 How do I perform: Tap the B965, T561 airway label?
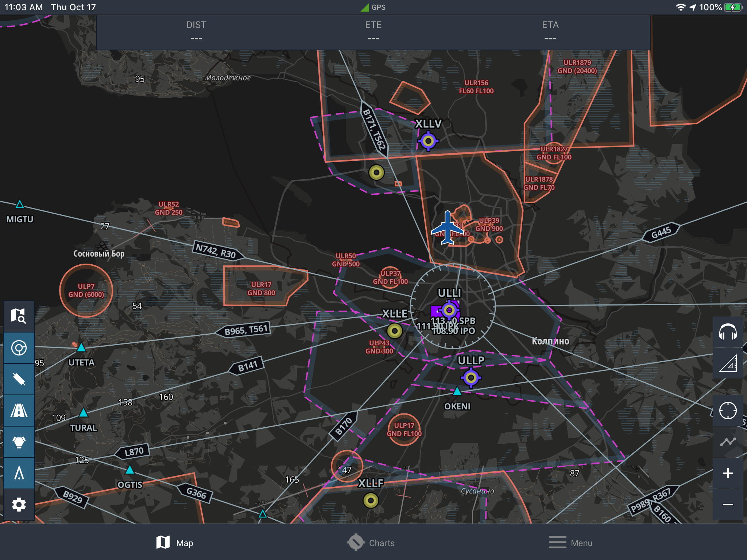247,330
